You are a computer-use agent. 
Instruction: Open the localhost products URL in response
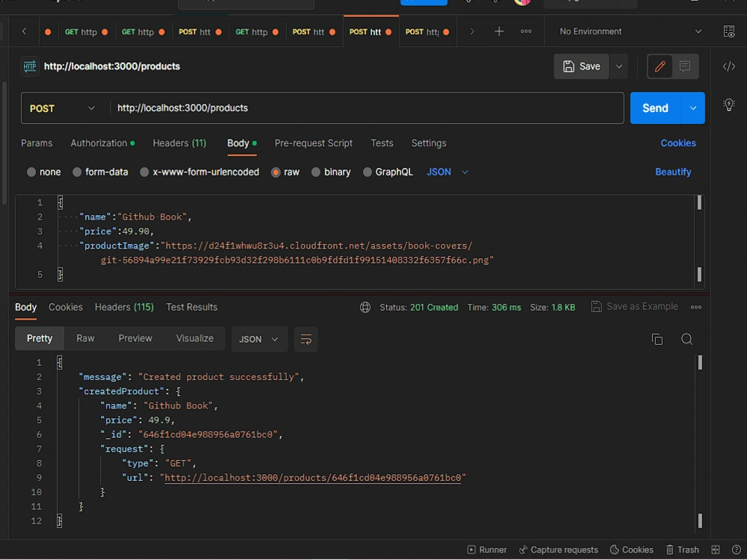pos(313,478)
